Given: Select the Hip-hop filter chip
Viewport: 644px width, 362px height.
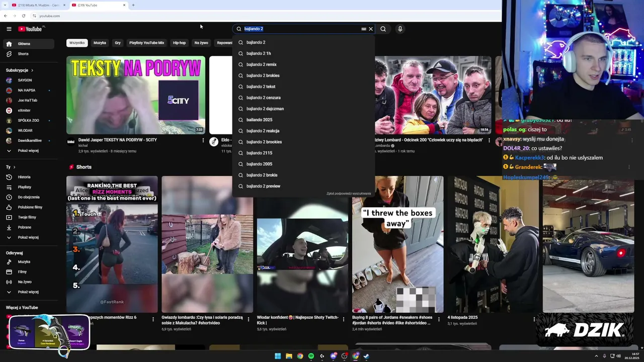Looking at the screenshot, I should 179,43.
